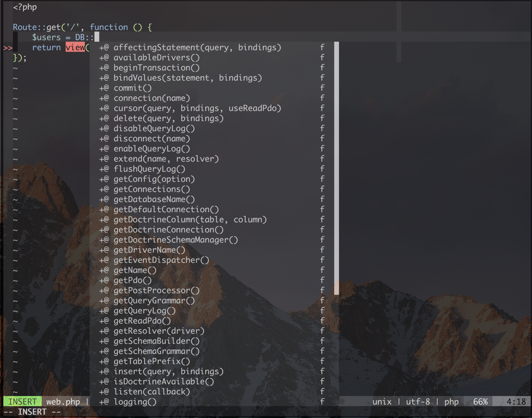Image resolution: width=532 pixels, height=418 pixels.
Task: Click web.php filename in statusline
Action: pyautogui.click(x=63, y=402)
